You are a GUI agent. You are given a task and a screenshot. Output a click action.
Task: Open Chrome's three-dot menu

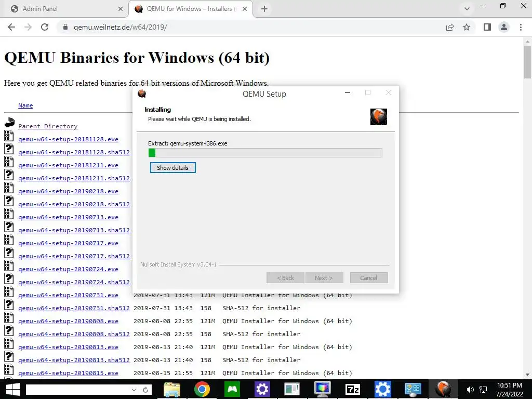(x=521, y=27)
